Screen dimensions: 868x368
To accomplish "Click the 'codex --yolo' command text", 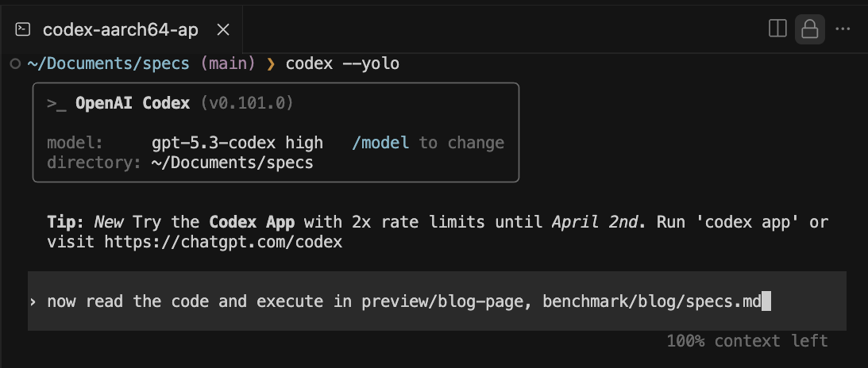I will click(342, 63).
